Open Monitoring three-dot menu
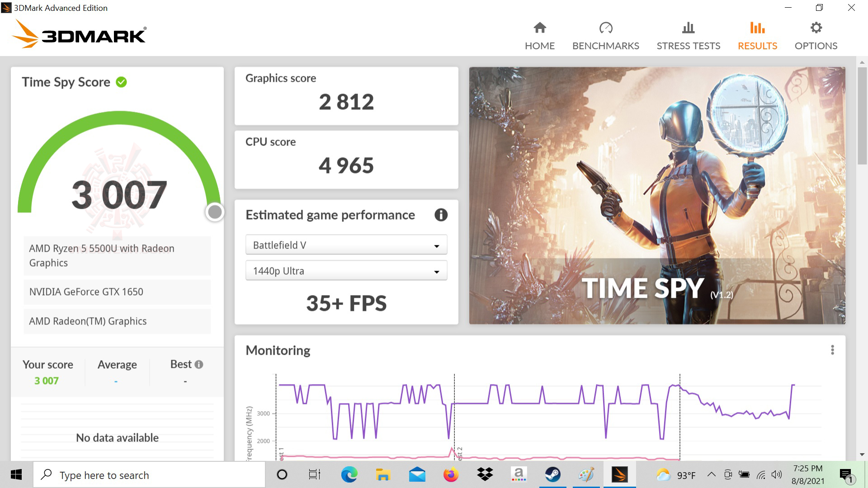 click(x=832, y=350)
